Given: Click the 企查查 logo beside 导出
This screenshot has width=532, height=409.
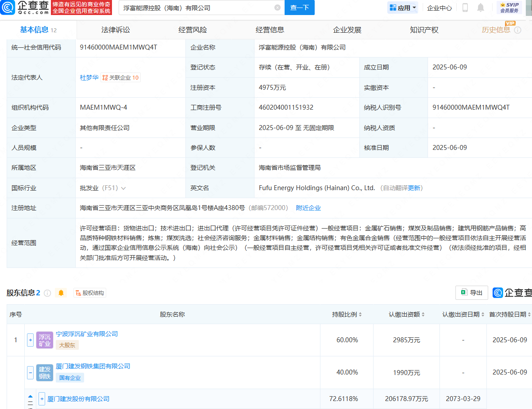Looking at the screenshot, I should (x=512, y=293).
